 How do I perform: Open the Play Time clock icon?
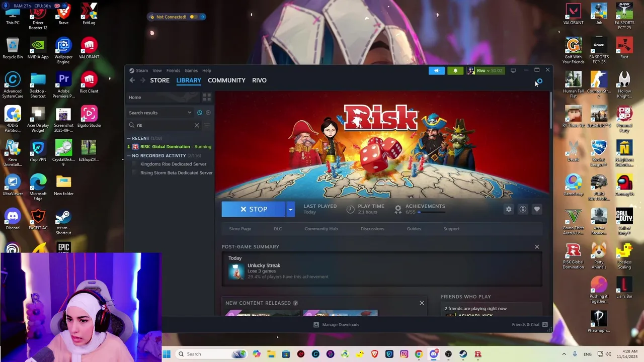(350, 209)
